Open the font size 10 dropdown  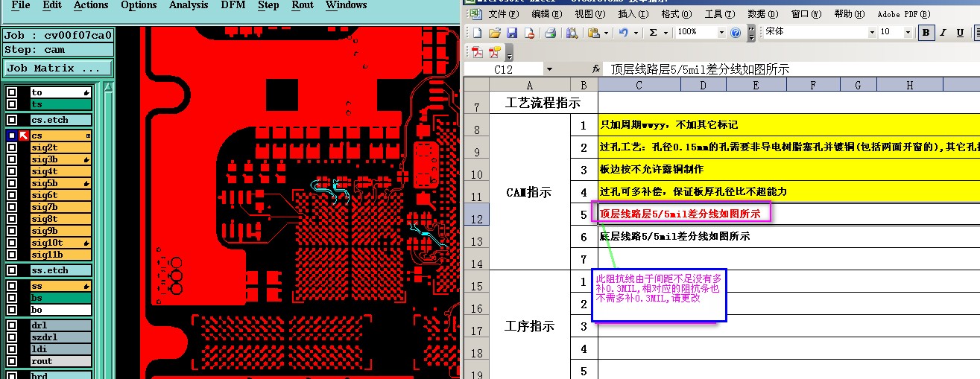tap(908, 32)
